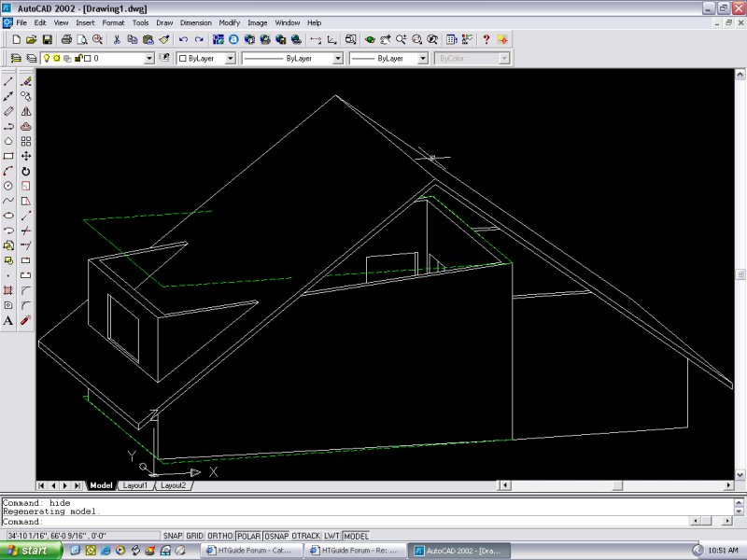Select the Circle draw tool
Screen dimensions: 747x560
8,186
